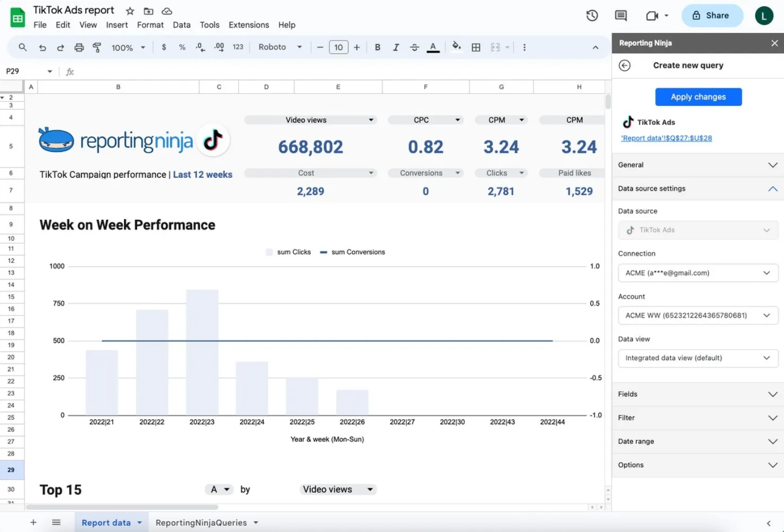The width and height of the screenshot is (784, 532).
Task: Open the Google Sheets home icon
Action: 18,18
